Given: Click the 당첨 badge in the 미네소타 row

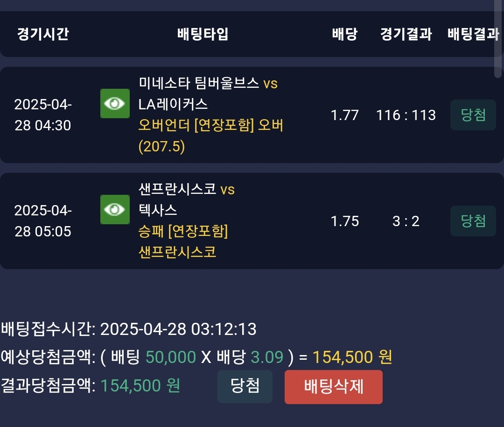Looking at the screenshot, I should coord(473,115).
